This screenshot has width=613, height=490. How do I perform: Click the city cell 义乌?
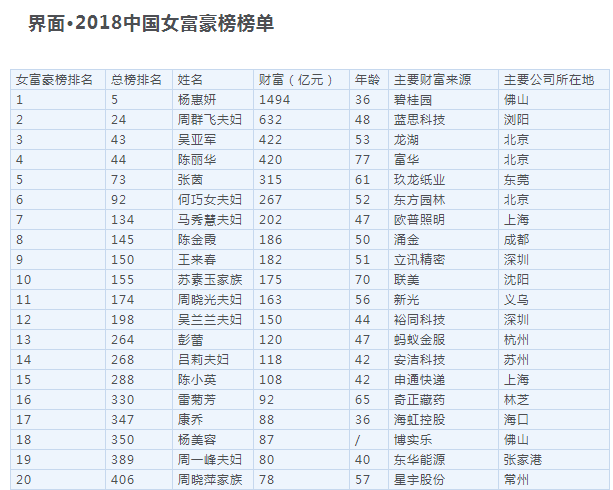(516, 300)
